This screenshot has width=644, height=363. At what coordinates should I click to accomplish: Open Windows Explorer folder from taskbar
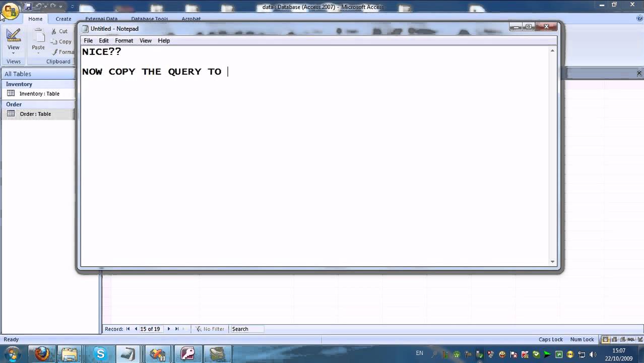pos(70,354)
